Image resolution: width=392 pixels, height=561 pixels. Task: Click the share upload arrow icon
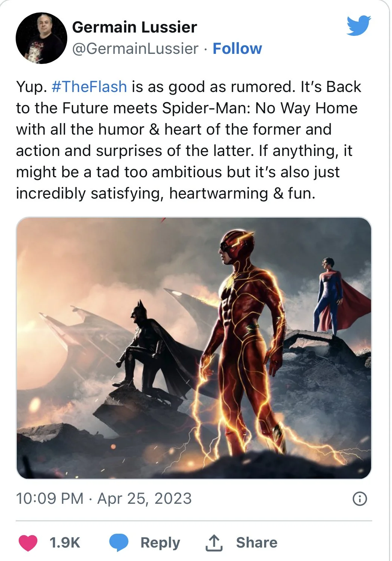coord(214,543)
